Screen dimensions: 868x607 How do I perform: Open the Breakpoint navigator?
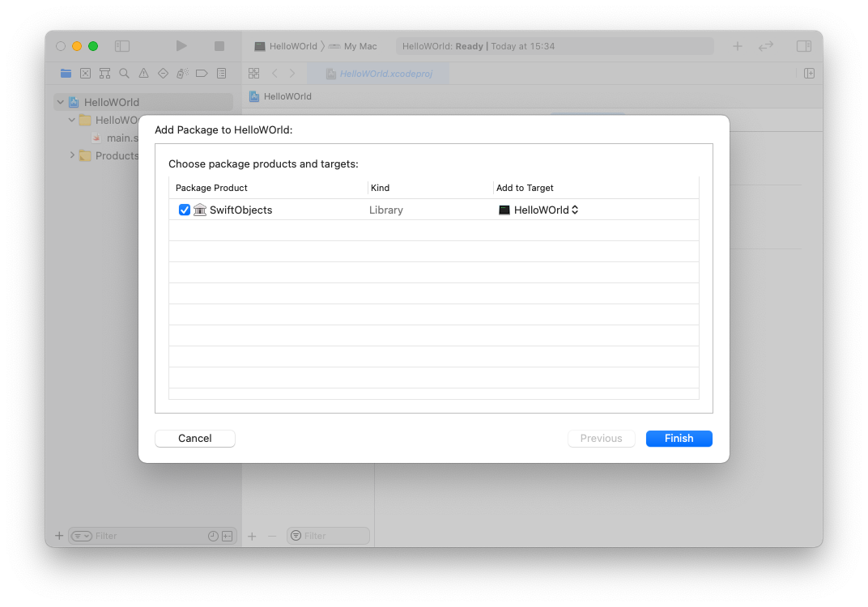coord(202,73)
